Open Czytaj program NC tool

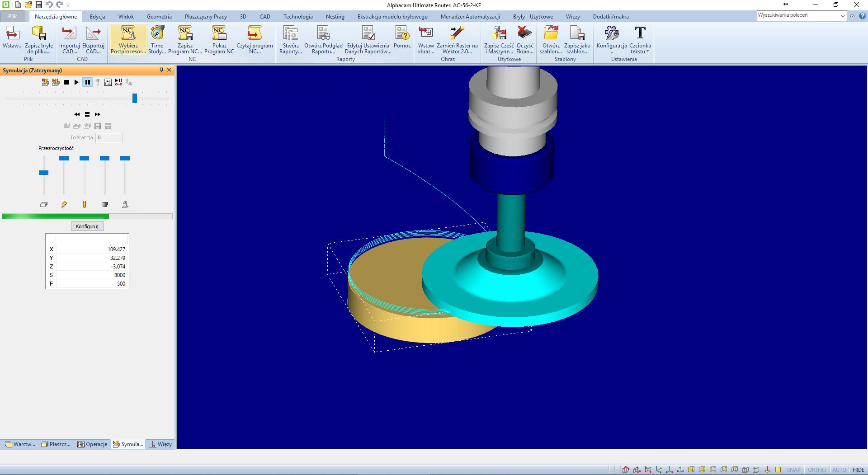tap(255, 40)
